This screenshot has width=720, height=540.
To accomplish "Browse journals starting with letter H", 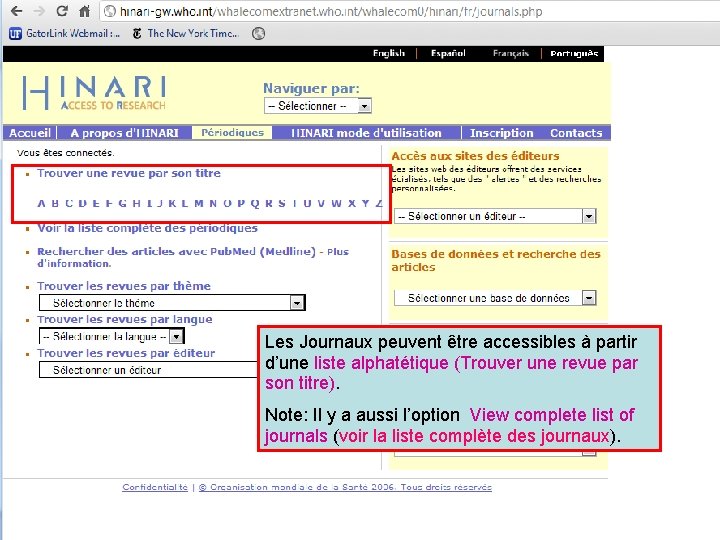I will 136,203.
